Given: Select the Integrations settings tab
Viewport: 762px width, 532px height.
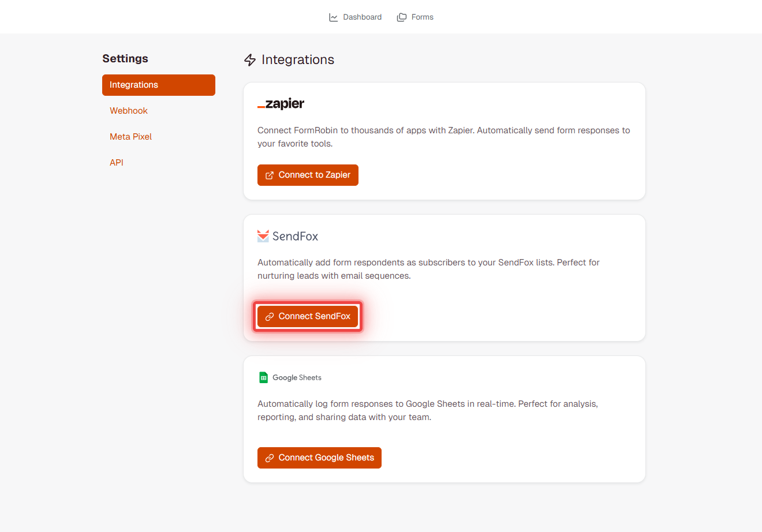Looking at the screenshot, I should tap(158, 85).
